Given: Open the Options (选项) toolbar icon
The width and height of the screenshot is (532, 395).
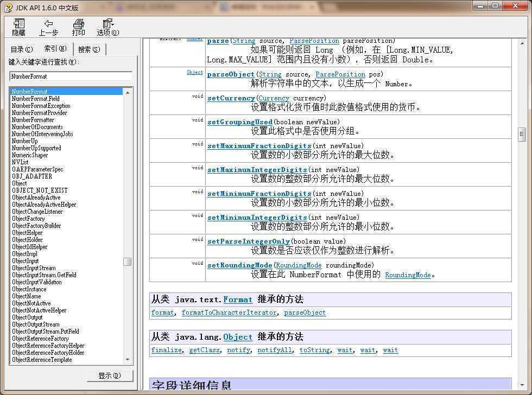Looking at the screenshot, I should [x=108, y=27].
